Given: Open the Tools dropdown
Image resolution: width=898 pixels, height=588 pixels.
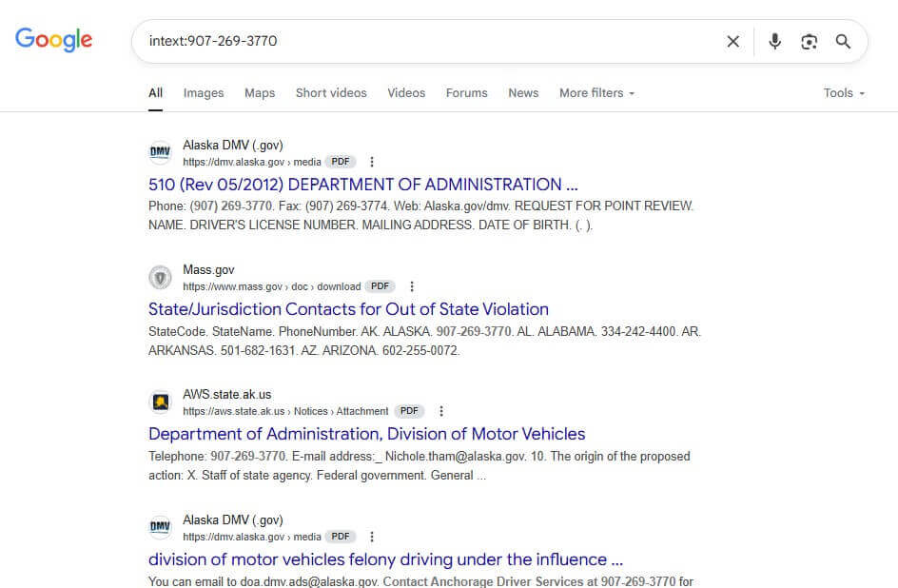Looking at the screenshot, I should tap(844, 92).
